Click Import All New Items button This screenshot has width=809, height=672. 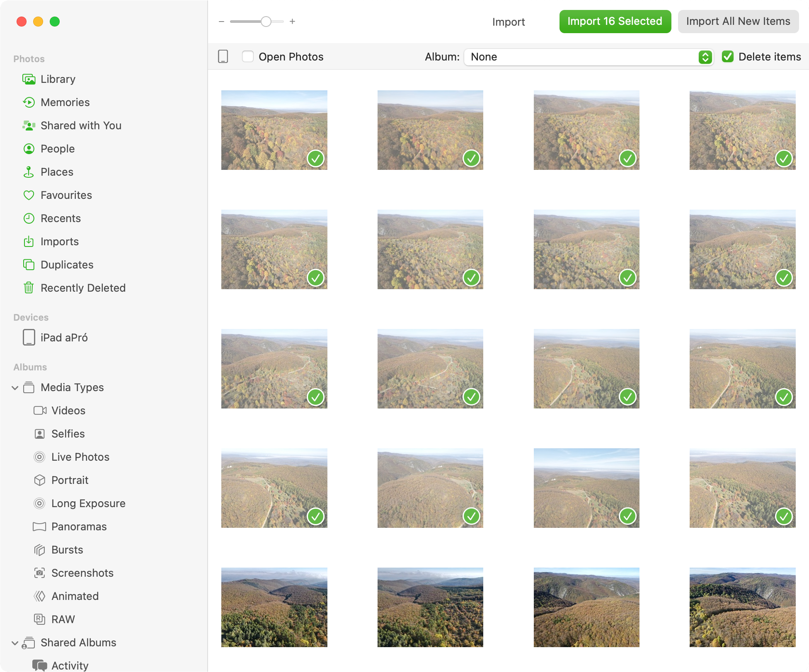click(x=738, y=22)
